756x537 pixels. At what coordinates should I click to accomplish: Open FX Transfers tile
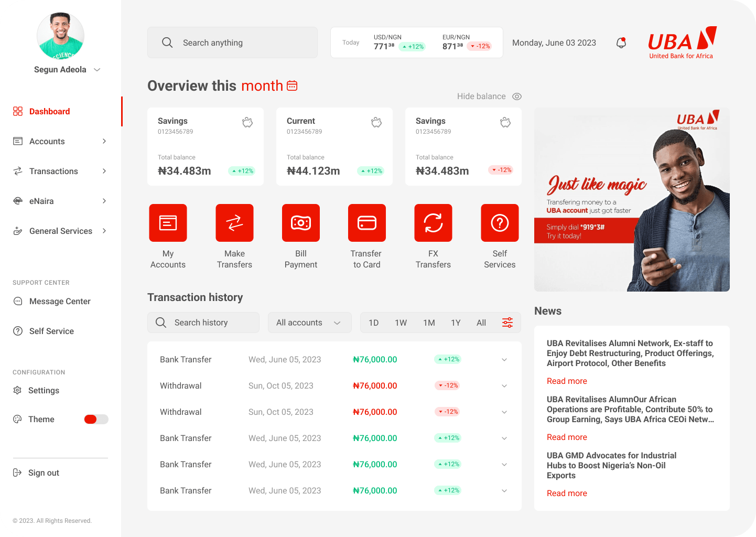(x=433, y=223)
